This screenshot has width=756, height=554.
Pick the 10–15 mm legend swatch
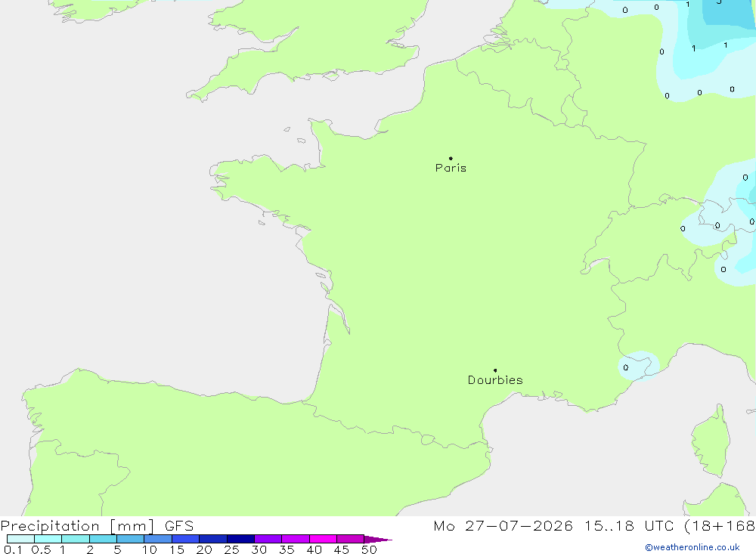pyautogui.click(x=158, y=539)
